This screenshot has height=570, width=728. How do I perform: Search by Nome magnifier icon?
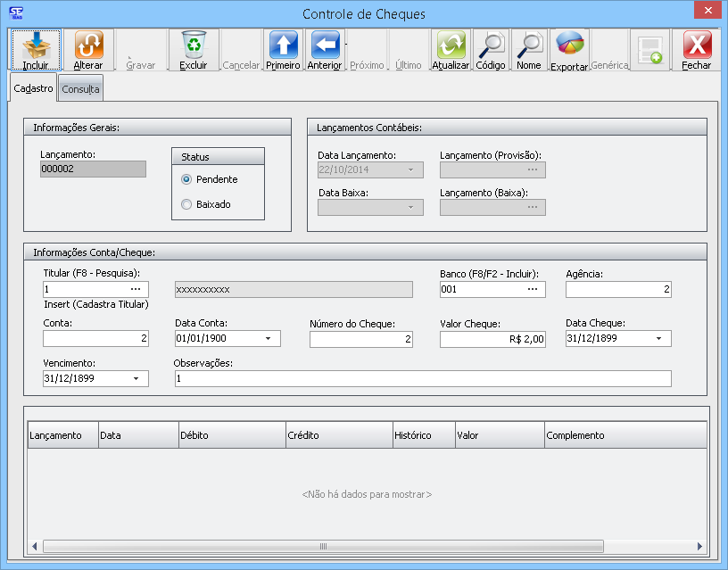tap(529, 45)
